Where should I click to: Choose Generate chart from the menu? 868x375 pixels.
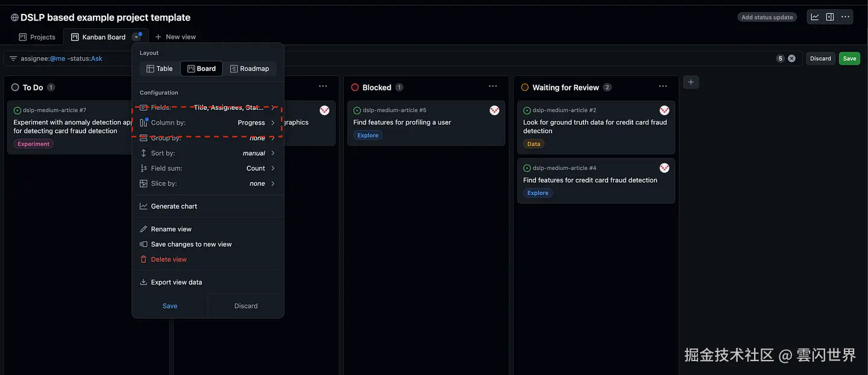coord(174,206)
